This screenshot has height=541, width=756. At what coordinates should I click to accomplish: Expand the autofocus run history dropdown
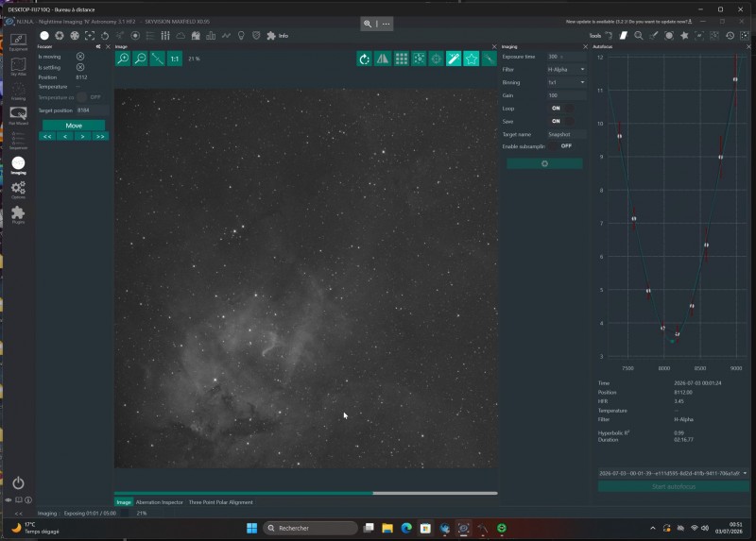673,473
